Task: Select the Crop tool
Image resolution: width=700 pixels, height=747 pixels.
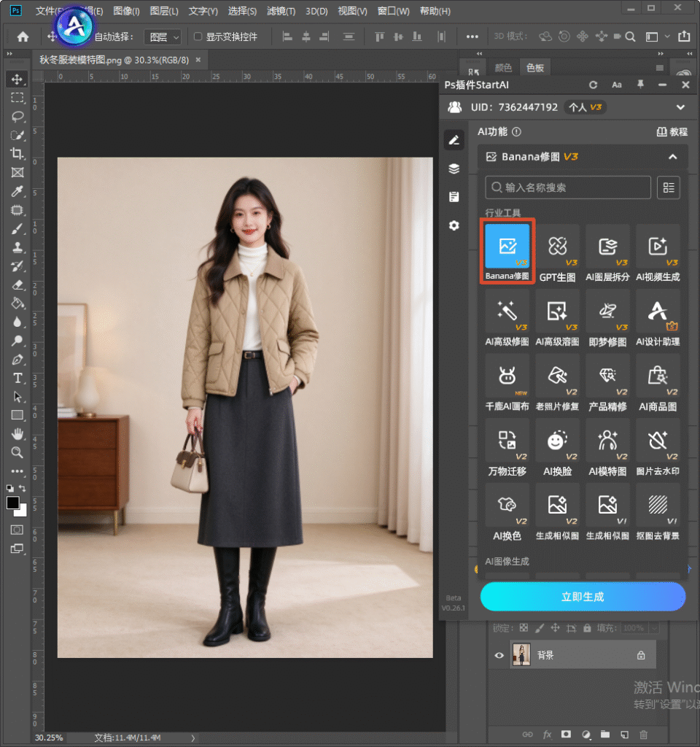Action: [17, 153]
